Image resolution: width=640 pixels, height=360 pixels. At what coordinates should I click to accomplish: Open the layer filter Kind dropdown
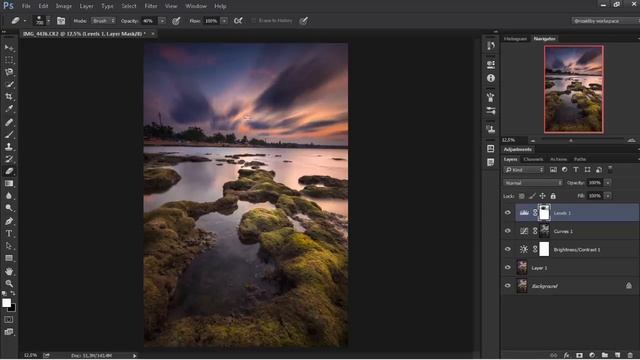[524, 170]
